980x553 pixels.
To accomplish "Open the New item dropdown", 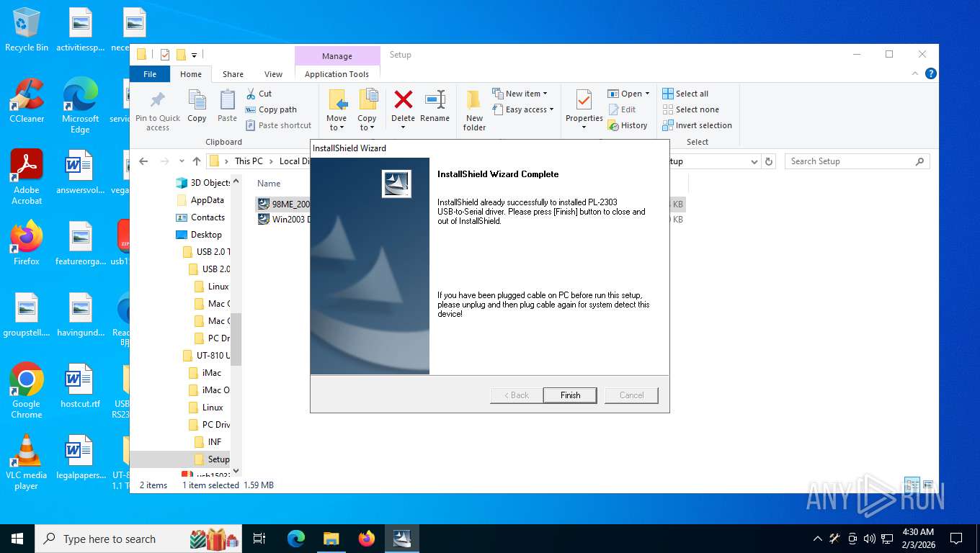I will coord(520,94).
